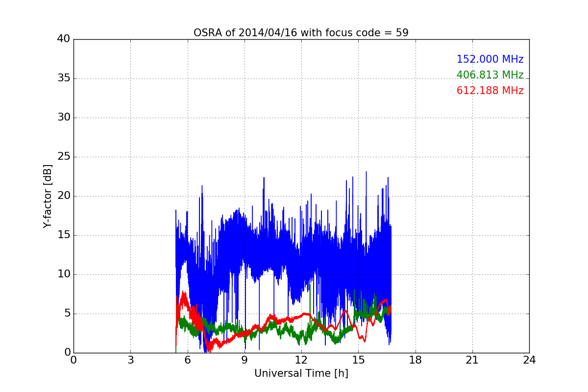Click the x-axis tick label 12
The height and width of the screenshot is (392, 588).
[301, 360]
